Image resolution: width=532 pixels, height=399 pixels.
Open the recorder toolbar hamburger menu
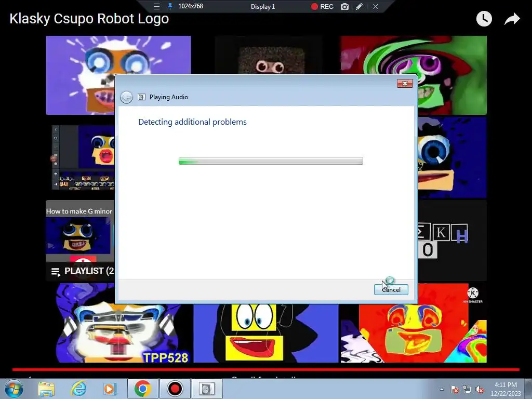(156, 6)
